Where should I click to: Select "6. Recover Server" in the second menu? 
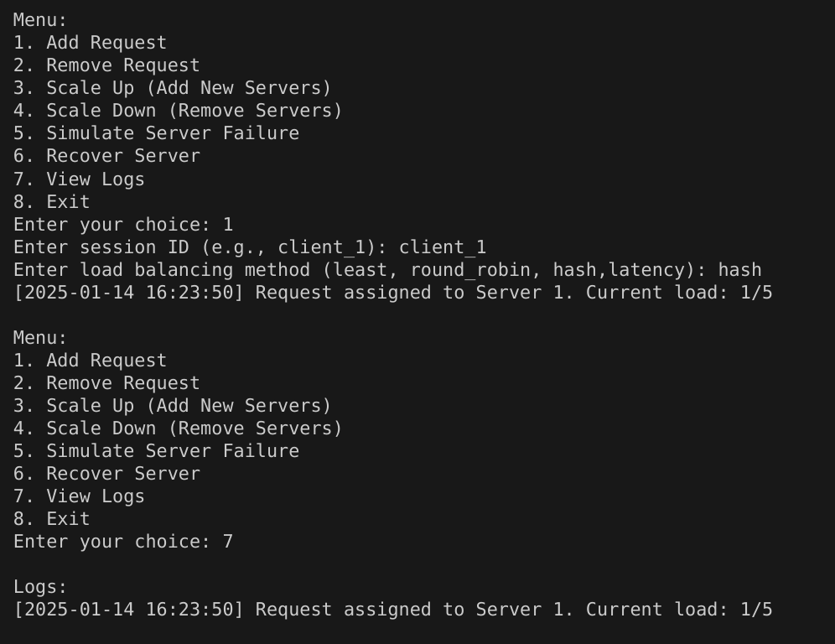[106, 474]
